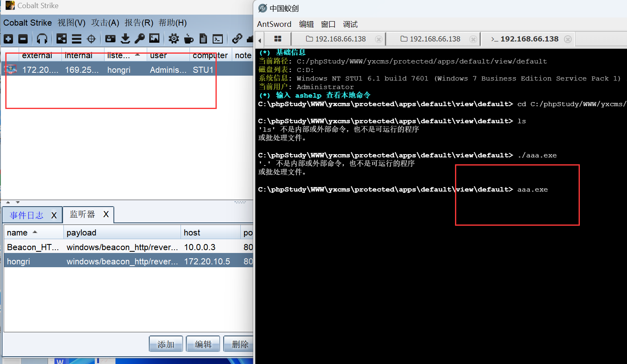Open AntSword 窗口 menu

(328, 24)
